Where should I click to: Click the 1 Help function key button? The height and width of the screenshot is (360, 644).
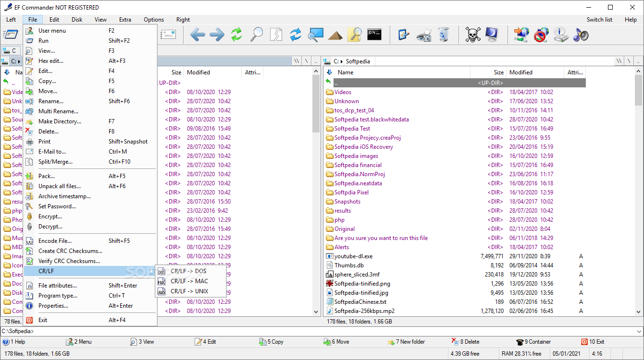[14, 342]
